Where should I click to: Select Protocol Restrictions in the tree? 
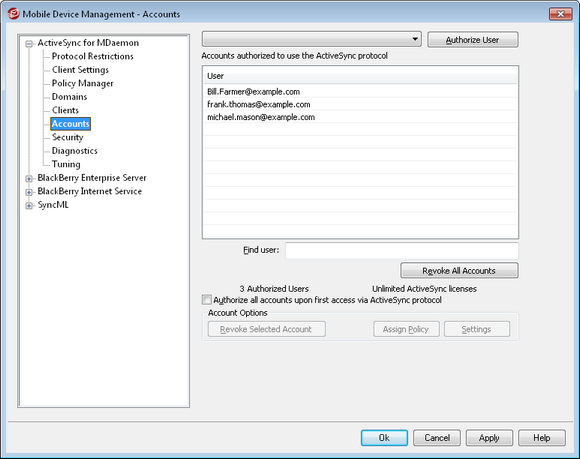[x=92, y=56]
